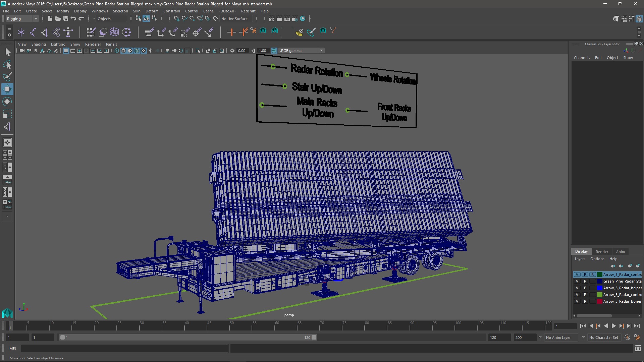The width and height of the screenshot is (644, 362).
Task: Open the Channels menu in Channel Box
Action: click(582, 58)
